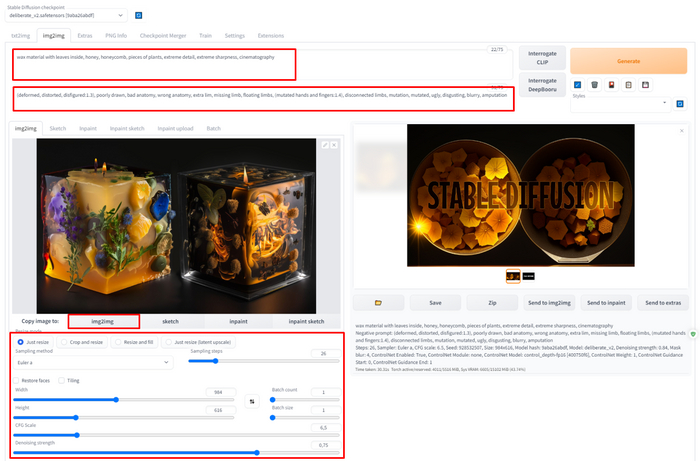700x461 pixels.
Task: Open the Inpaint sketch sub-tab
Action: [127, 129]
